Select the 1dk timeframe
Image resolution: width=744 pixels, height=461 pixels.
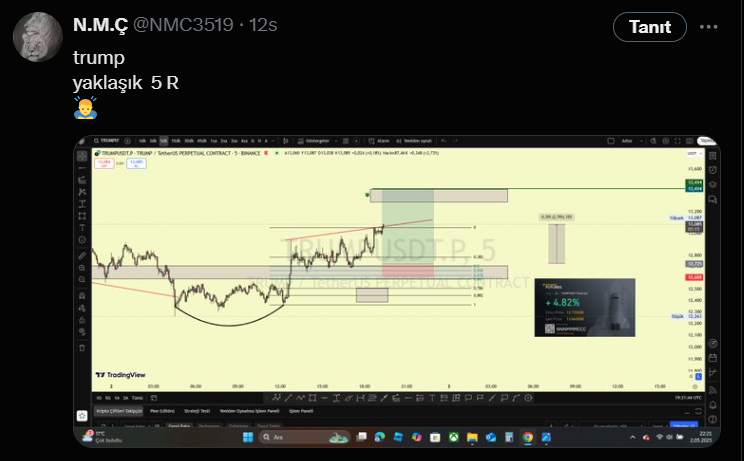coord(142,141)
